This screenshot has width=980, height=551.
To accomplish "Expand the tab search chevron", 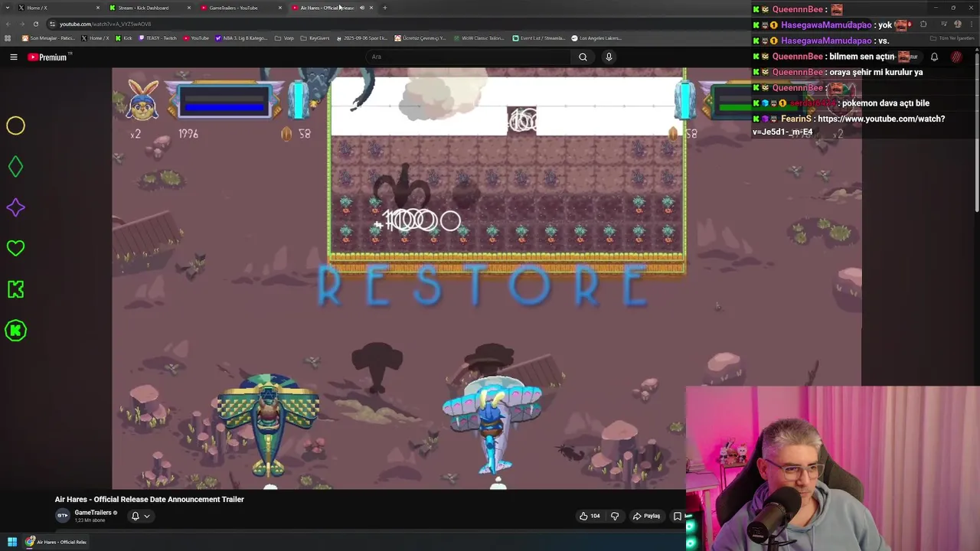I will (x=8, y=8).
